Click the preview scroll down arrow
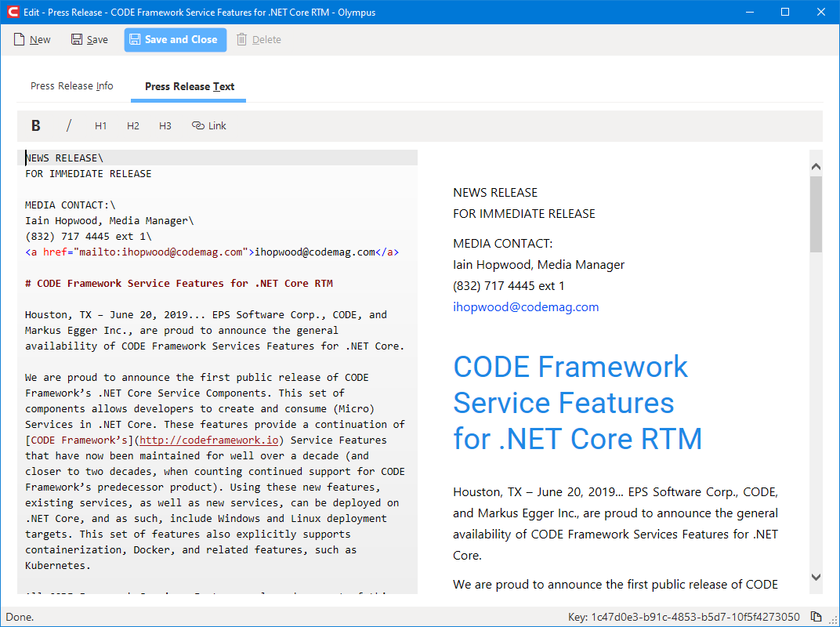840x627 pixels. (816, 577)
